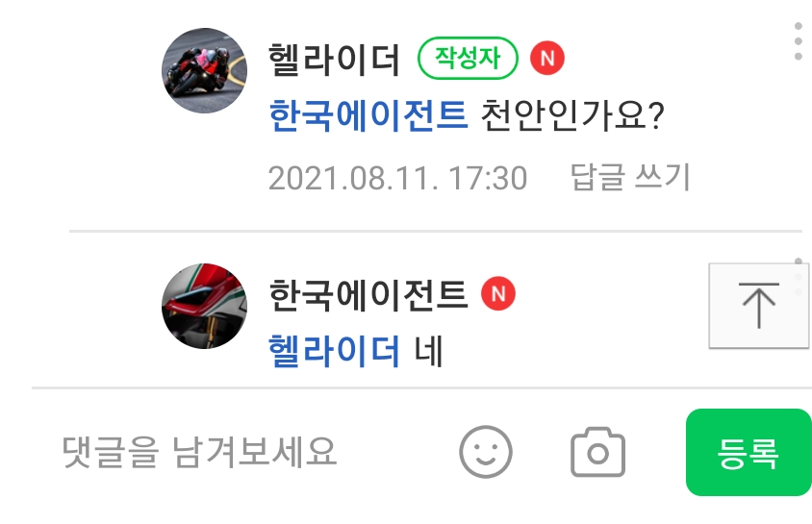Viewport: 812px width, 524px height.
Task: Select the 한국에이전트 commenter name
Action: pos(368,294)
